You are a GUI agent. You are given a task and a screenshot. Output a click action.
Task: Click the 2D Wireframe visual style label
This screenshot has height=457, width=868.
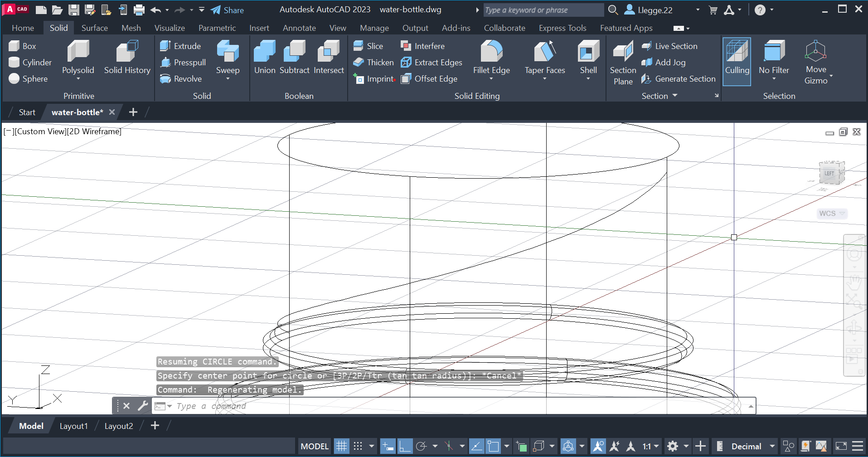[x=95, y=131]
